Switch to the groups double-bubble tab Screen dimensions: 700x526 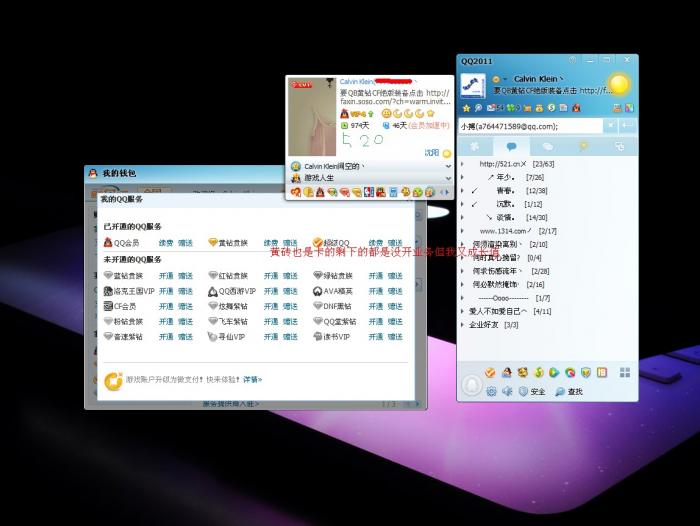pyautogui.click(x=548, y=146)
